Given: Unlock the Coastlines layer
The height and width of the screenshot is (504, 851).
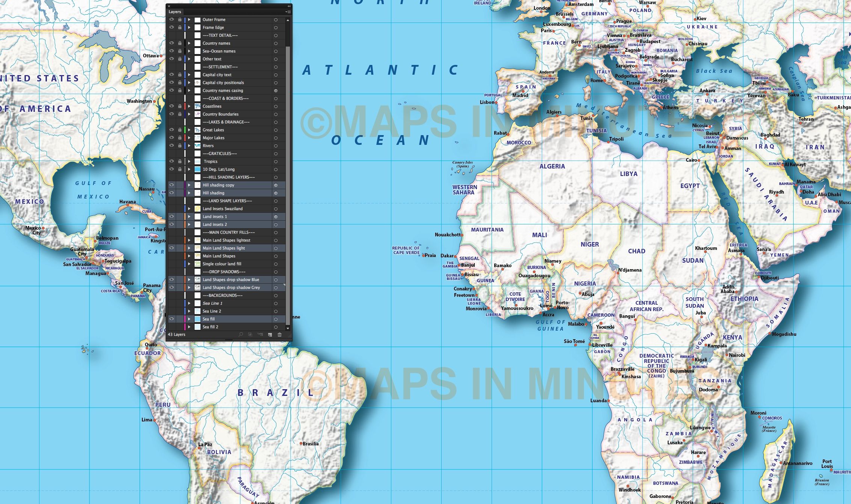Looking at the screenshot, I should point(180,106).
